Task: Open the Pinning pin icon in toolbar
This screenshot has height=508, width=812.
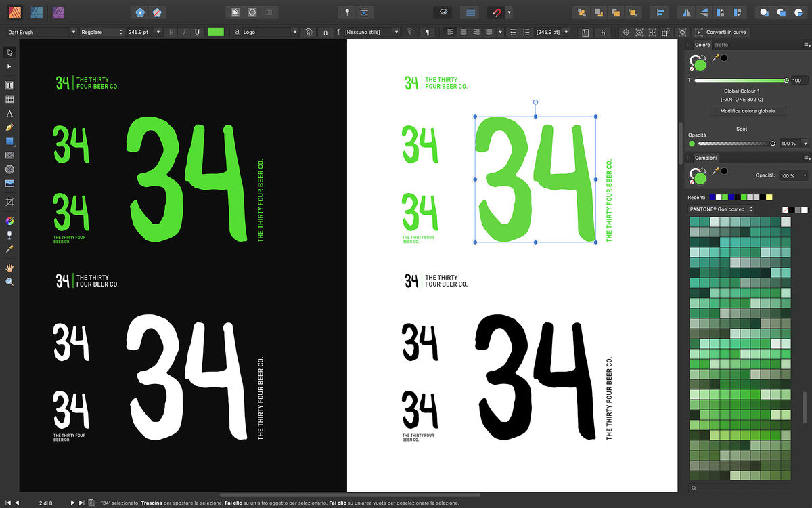Action: click(x=347, y=12)
